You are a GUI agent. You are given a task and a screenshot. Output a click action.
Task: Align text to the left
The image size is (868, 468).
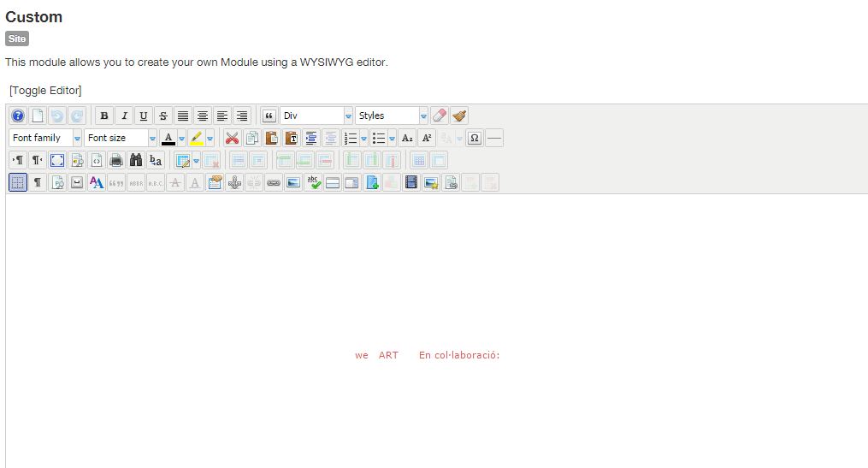click(x=222, y=116)
